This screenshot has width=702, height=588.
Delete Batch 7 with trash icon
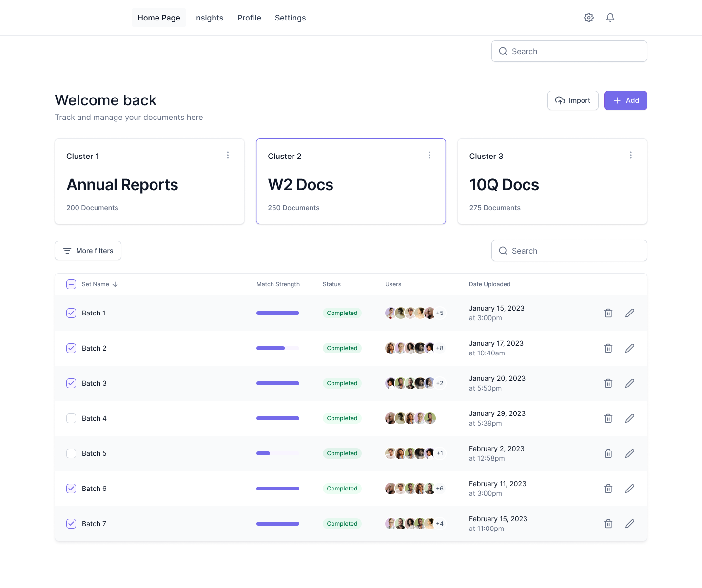tap(608, 524)
